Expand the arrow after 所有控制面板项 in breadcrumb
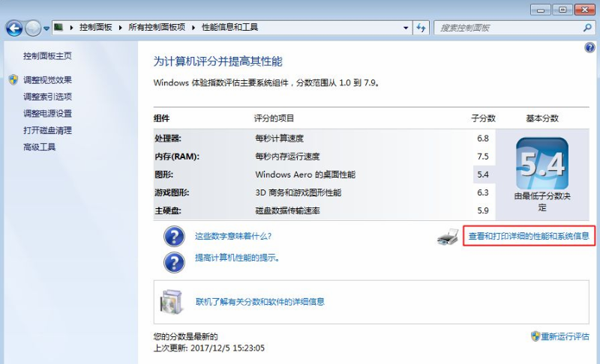 [x=193, y=28]
